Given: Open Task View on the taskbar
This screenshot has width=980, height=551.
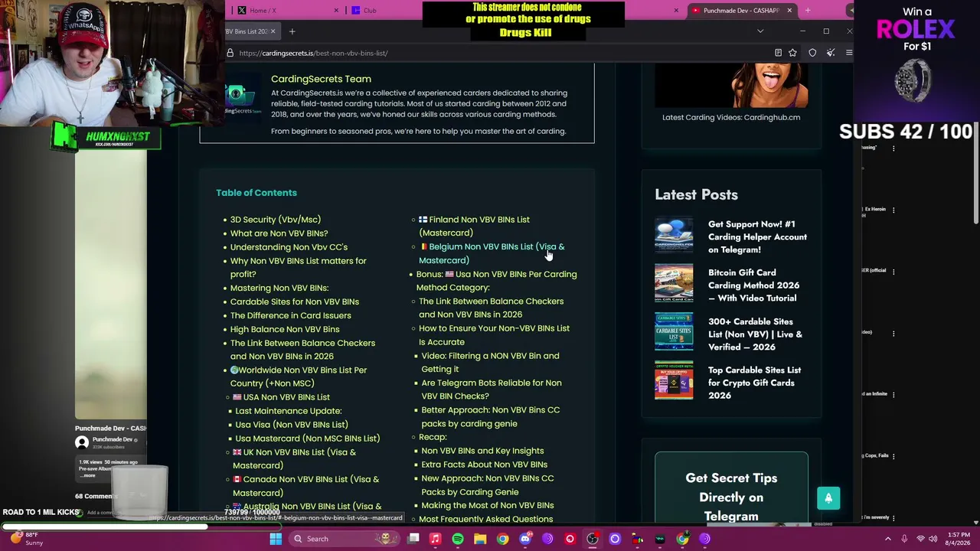Looking at the screenshot, I should click(x=413, y=539).
